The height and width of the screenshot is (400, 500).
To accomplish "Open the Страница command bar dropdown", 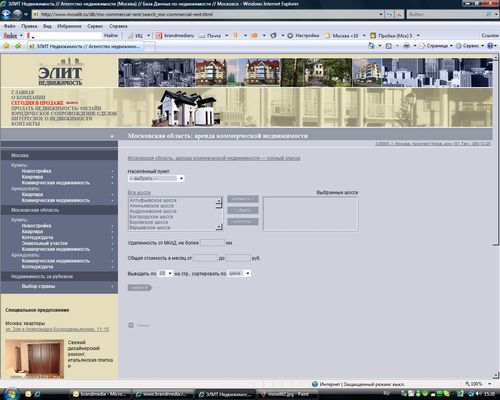I will (436, 46).
